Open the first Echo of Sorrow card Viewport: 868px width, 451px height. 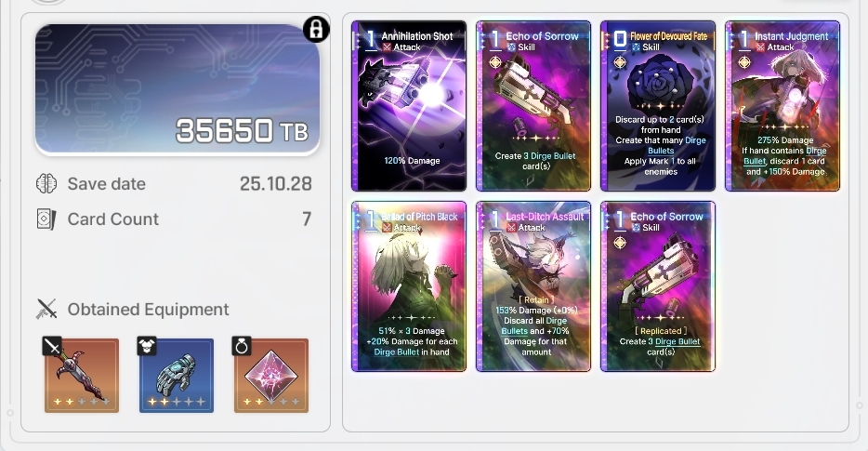533,106
